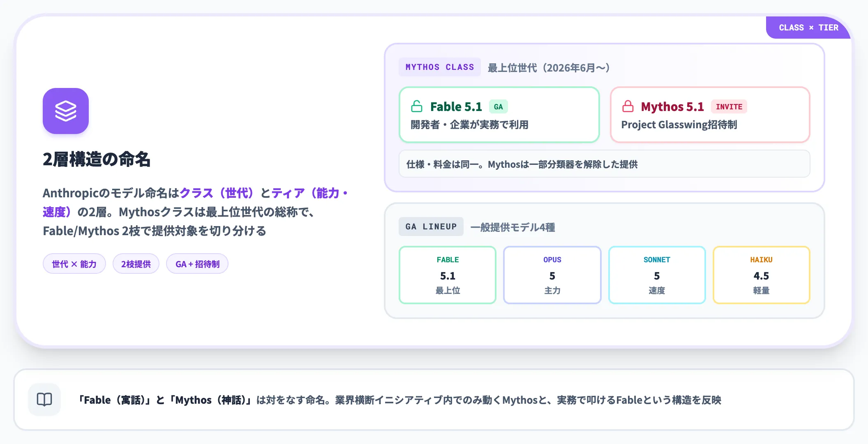Click the purple stacked layers icon
868x444 pixels.
click(x=66, y=111)
